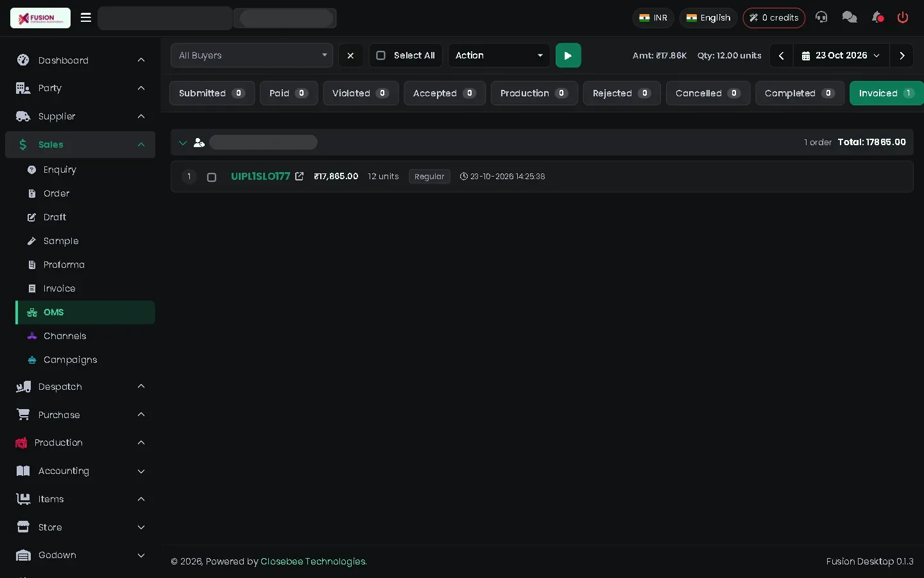This screenshot has width=924, height=578.
Task: Open the notifications bell icon
Action: point(878,17)
